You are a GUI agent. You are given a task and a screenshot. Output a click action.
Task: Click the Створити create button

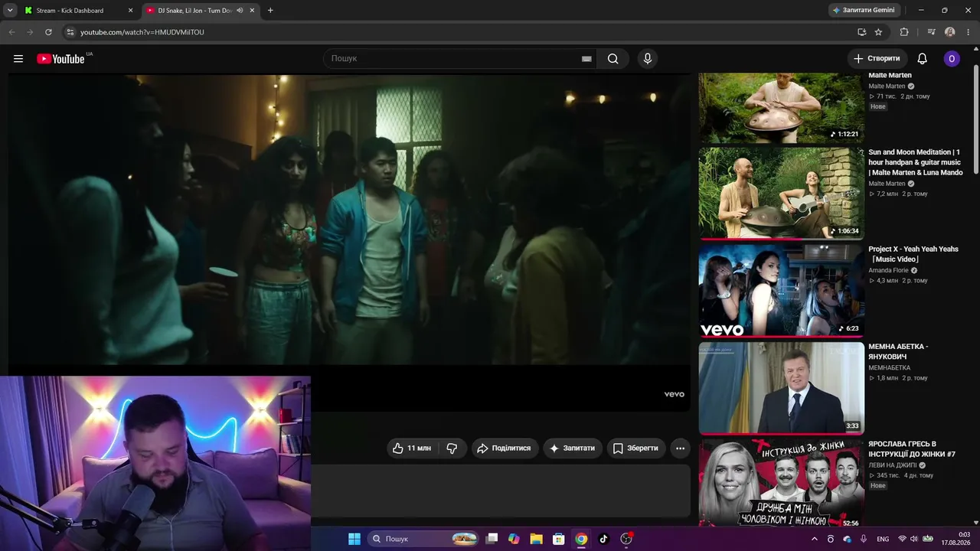(877, 59)
